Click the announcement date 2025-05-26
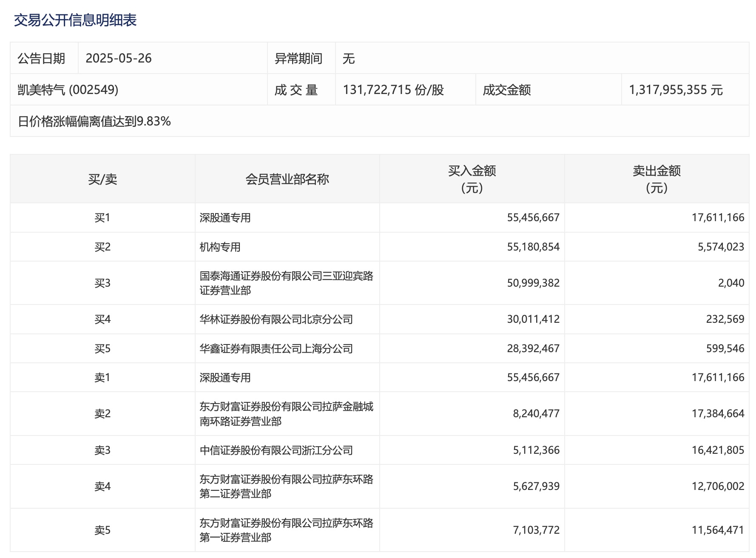The image size is (756, 558). [x=119, y=58]
